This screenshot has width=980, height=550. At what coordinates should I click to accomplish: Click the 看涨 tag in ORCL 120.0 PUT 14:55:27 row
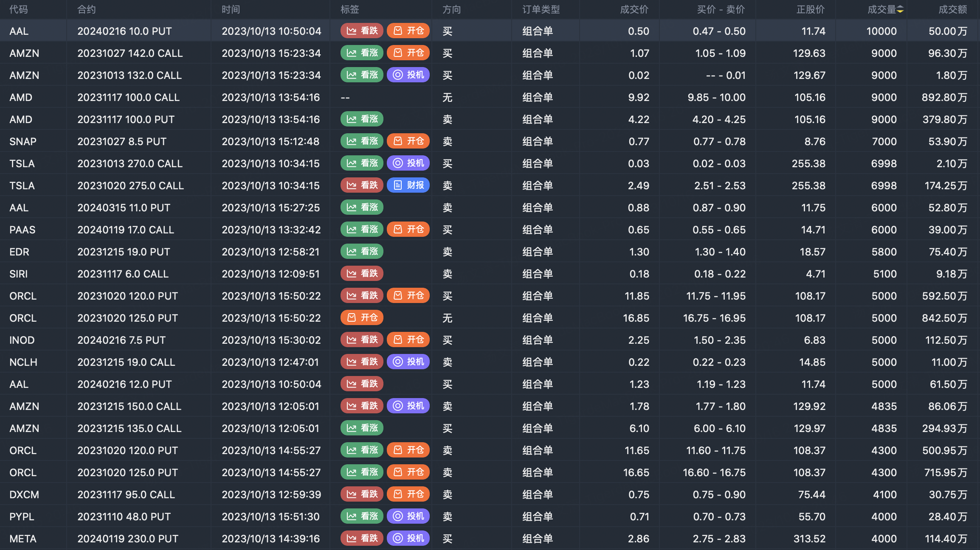pos(362,450)
